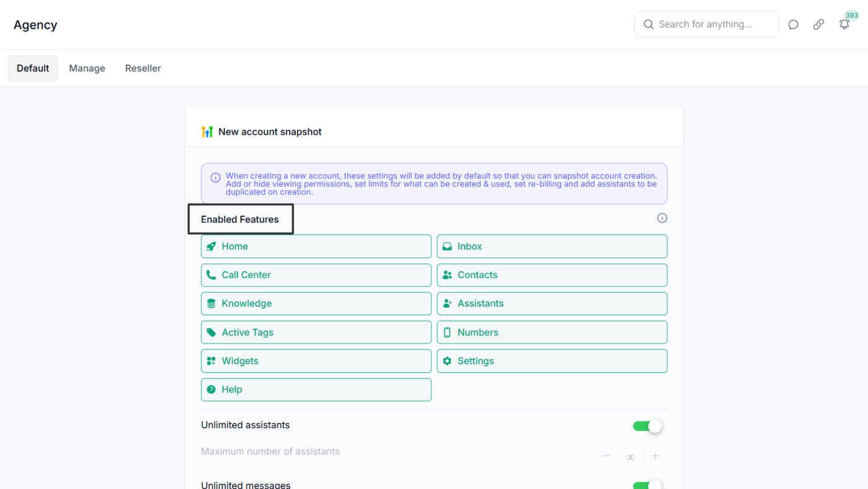Click the people icon on Contacts
868x489 pixels.
point(447,275)
